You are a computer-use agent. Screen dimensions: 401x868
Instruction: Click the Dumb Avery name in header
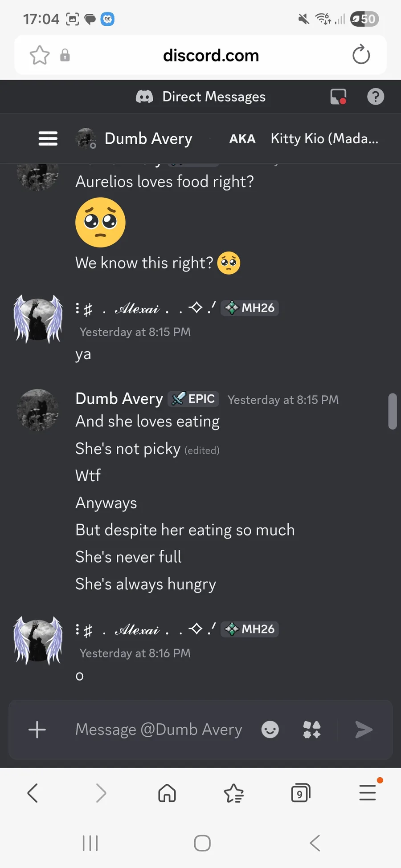pos(148,138)
